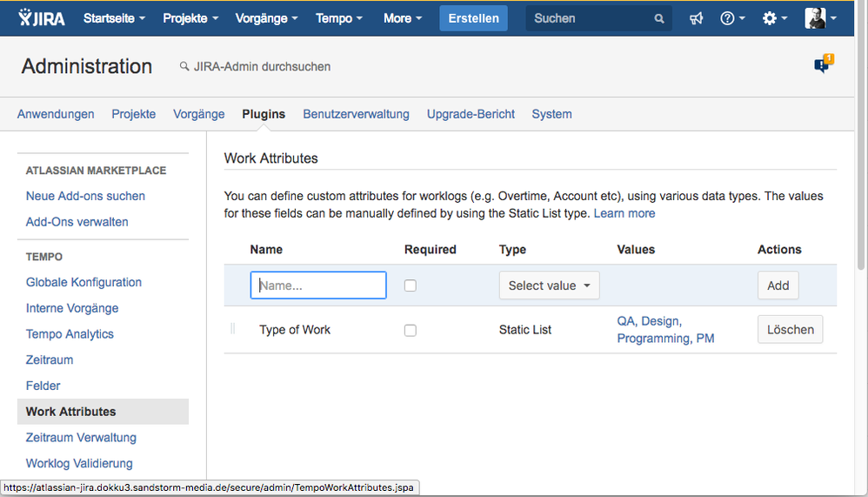Switch to the Benutzerverwaltung tab
Image resolution: width=868 pixels, height=497 pixels.
(x=356, y=114)
